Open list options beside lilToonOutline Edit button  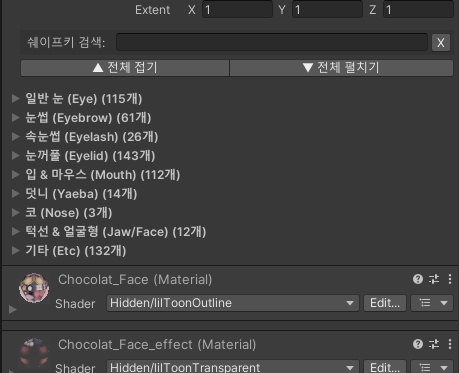[x=432, y=303]
